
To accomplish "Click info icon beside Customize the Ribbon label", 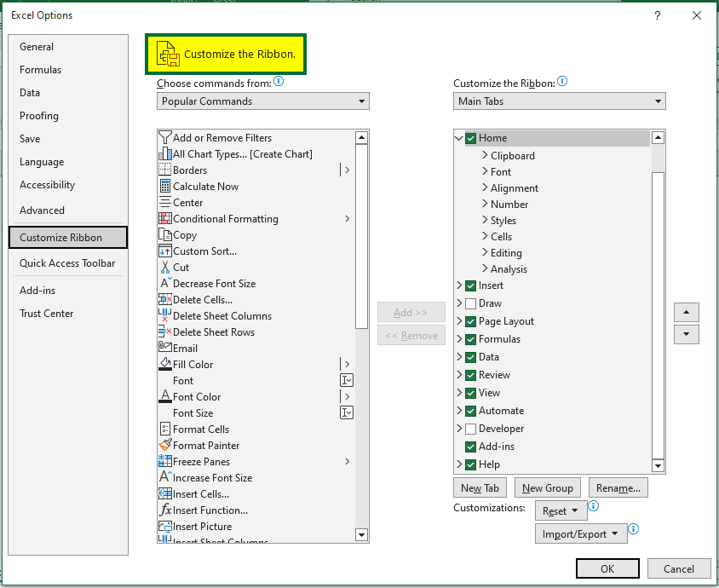I will coord(562,82).
